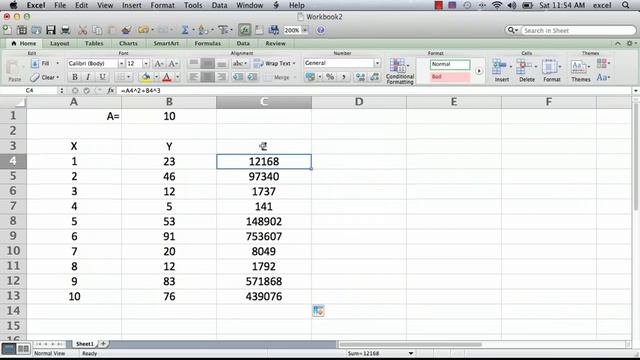Toggle Align Top vertical alignment
Image resolution: width=640 pixels, height=360 pixels.
pos(194,63)
